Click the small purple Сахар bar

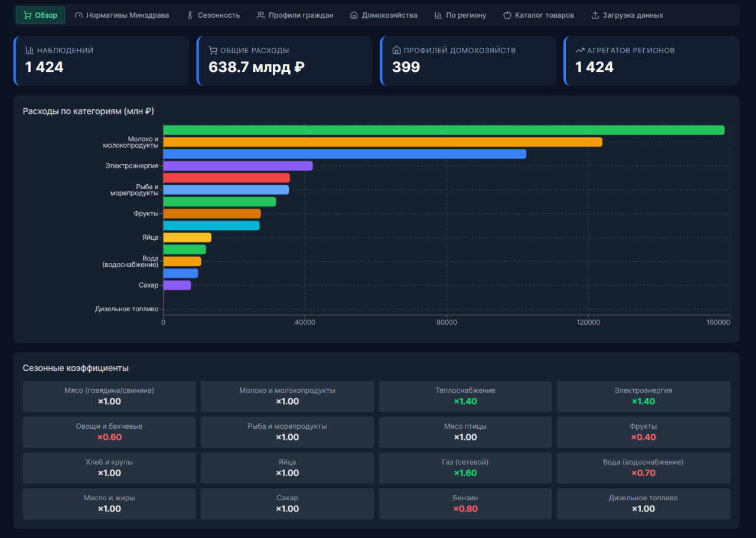[177, 285]
